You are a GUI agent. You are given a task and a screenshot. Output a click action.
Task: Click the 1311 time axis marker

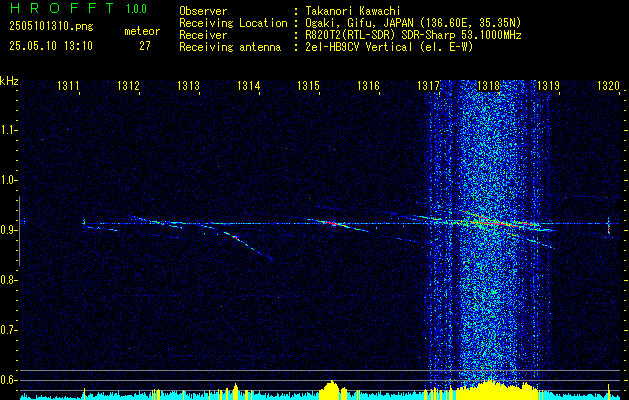pyautogui.click(x=68, y=85)
